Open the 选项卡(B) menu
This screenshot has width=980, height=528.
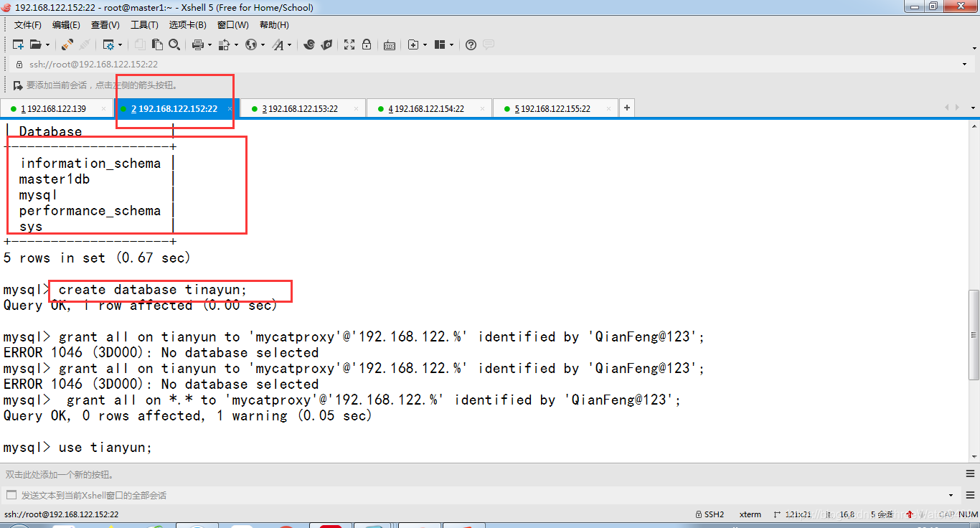coord(187,25)
